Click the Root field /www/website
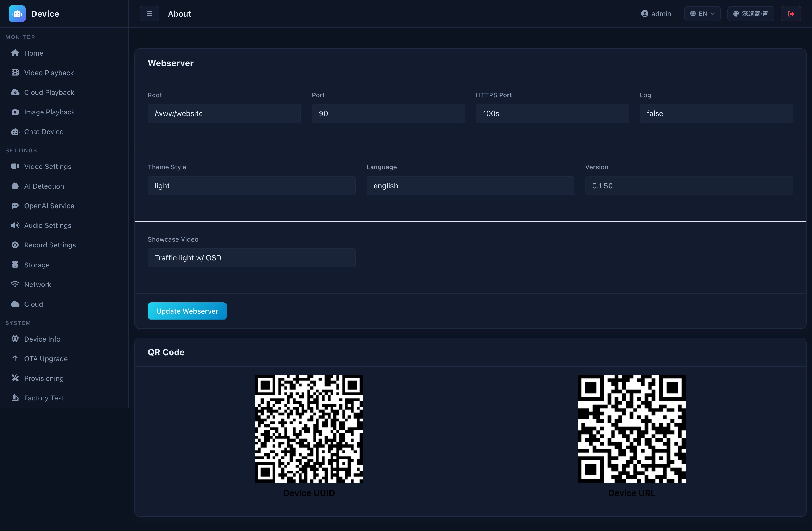Screen dimensions: 812x531 coord(224,113)
